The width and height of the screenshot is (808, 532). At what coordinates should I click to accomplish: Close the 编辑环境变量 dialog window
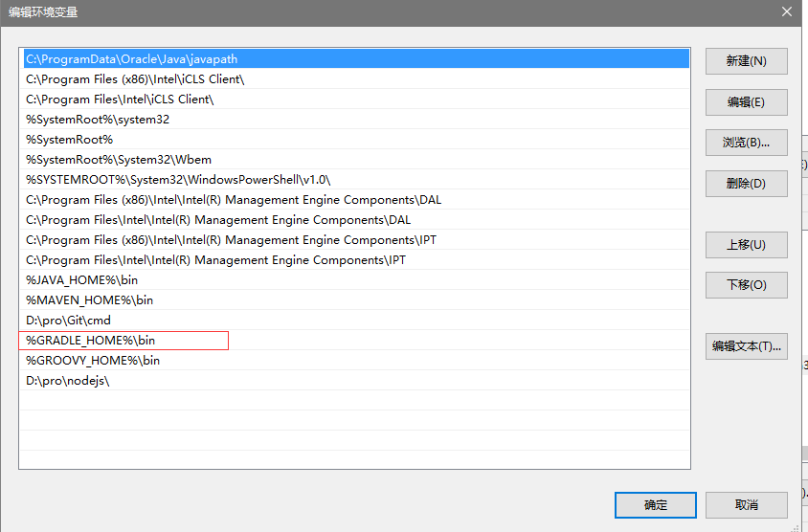[786, 12]
